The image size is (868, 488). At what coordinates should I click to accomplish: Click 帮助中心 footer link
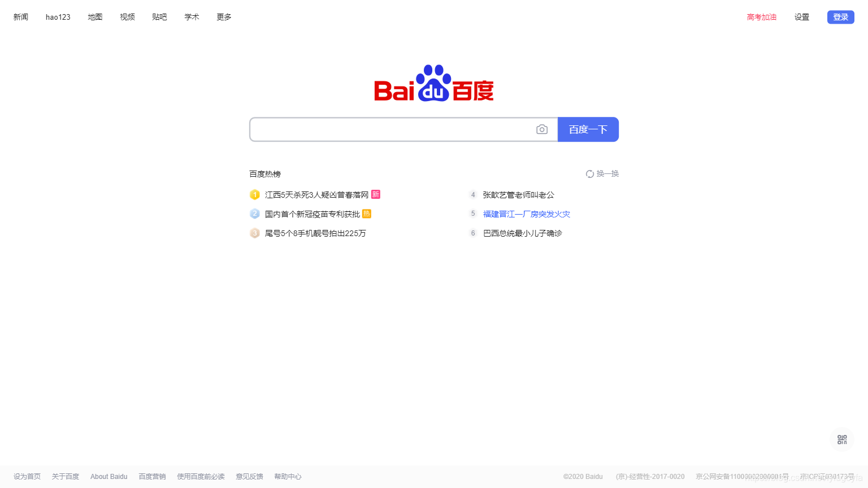pos(288,477)
